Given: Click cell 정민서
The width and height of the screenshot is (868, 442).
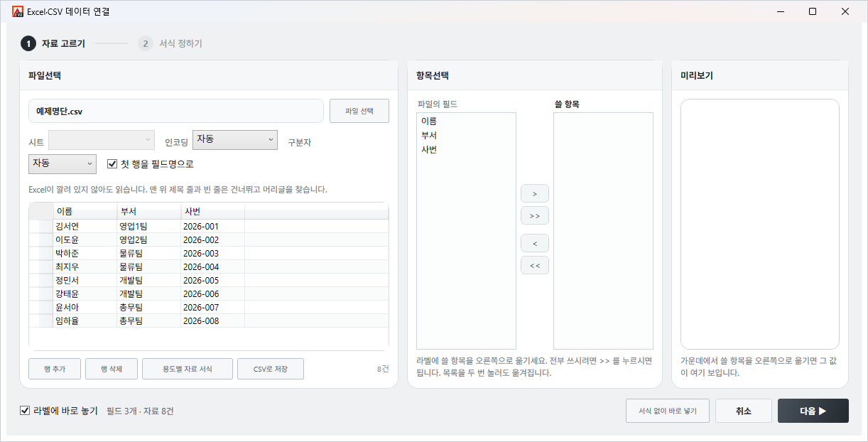Looking at the screenshot, I should (x=85, y=280).
